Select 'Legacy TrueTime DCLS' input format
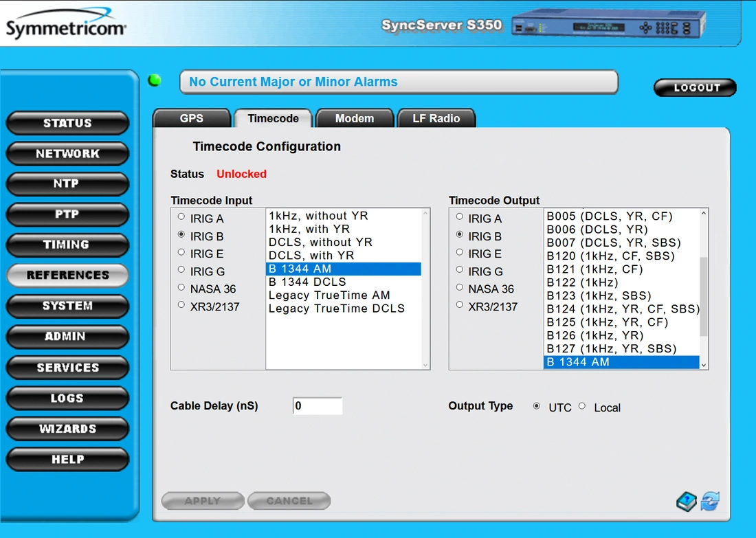This screenshot has height=538, width=756. [x=343, y=309]
